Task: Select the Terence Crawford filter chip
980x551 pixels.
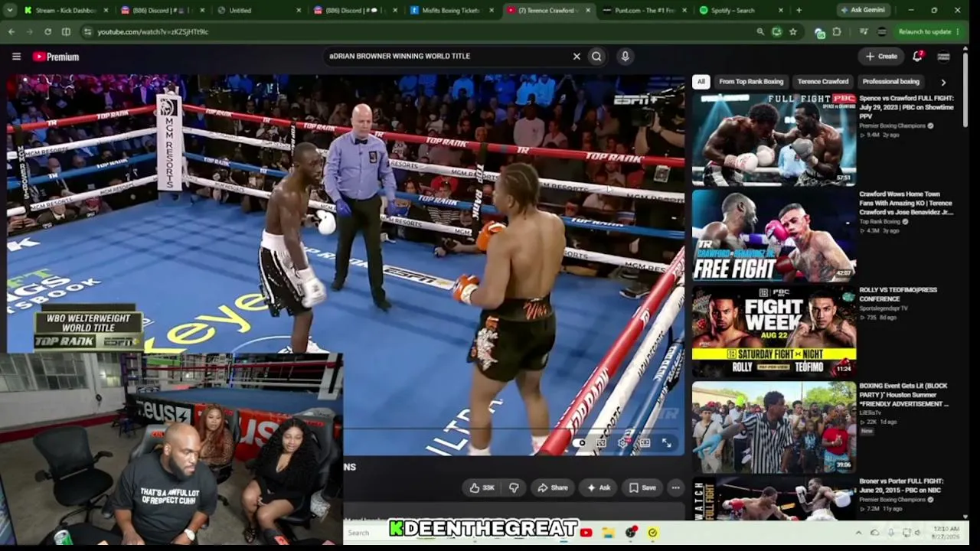Action: coord(823,81)
